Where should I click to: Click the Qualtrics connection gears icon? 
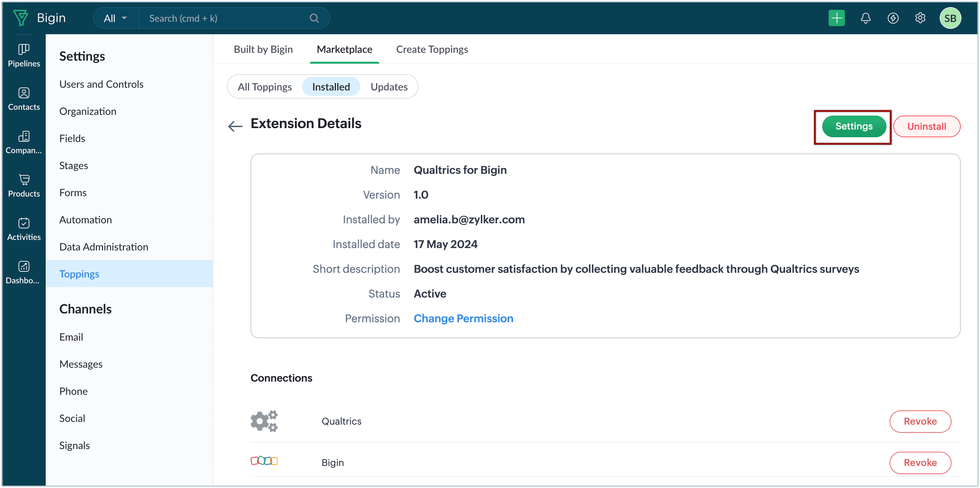264,421
